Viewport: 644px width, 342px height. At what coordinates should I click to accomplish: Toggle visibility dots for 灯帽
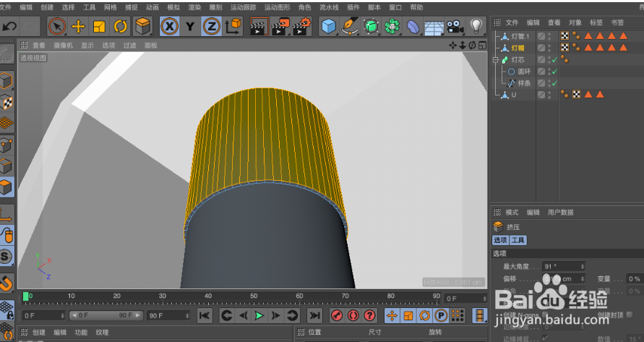click(549, 48)
